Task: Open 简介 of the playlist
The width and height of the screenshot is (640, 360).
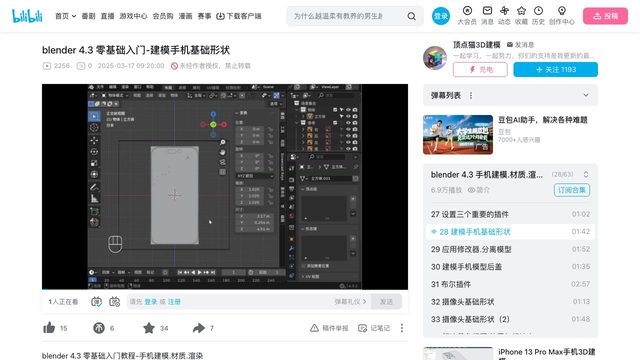Action: (x=479, y=190)
